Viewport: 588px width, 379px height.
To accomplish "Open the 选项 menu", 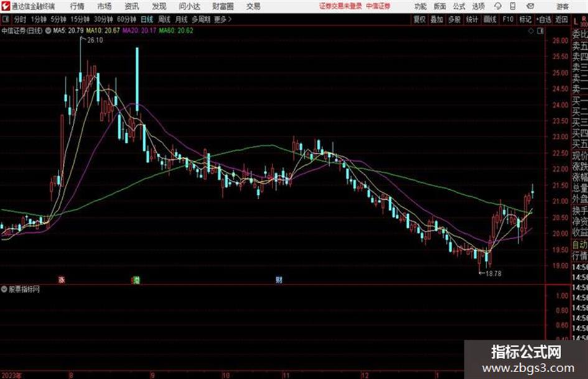I will click(x=478, y=6).
